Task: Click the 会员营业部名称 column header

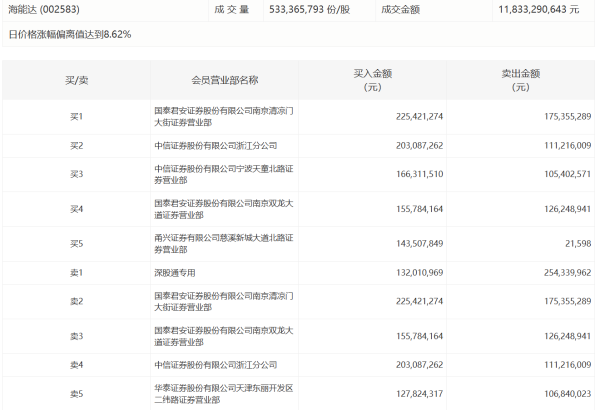Action: tap(225, 80)
